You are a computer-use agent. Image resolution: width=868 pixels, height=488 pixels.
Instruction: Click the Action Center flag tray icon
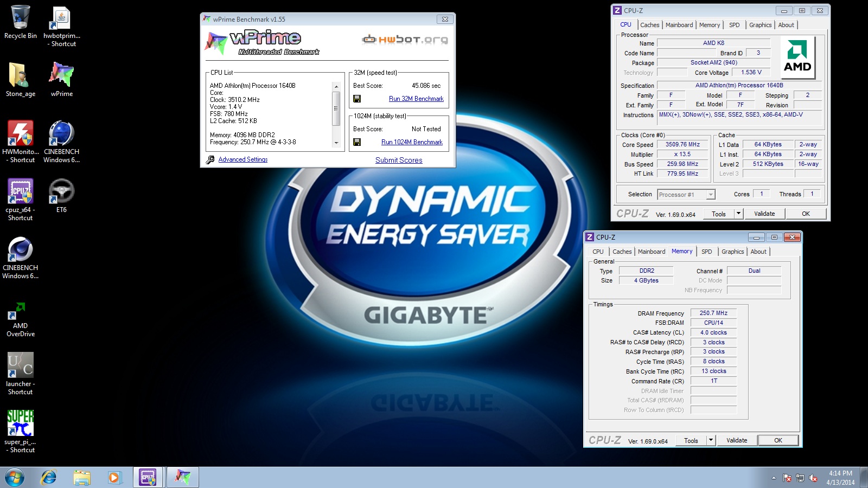(787, 478)
